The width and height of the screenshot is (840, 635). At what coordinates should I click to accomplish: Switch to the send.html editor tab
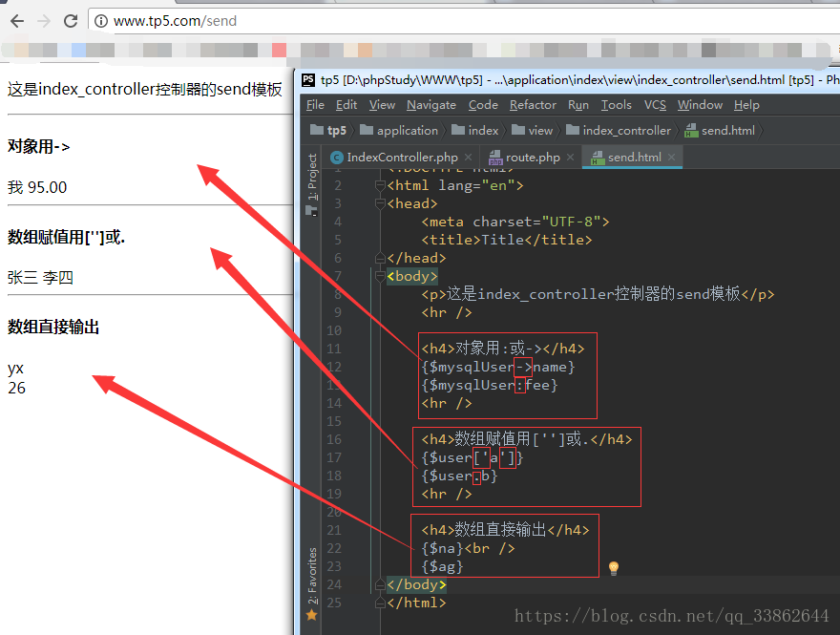point(634,157)
